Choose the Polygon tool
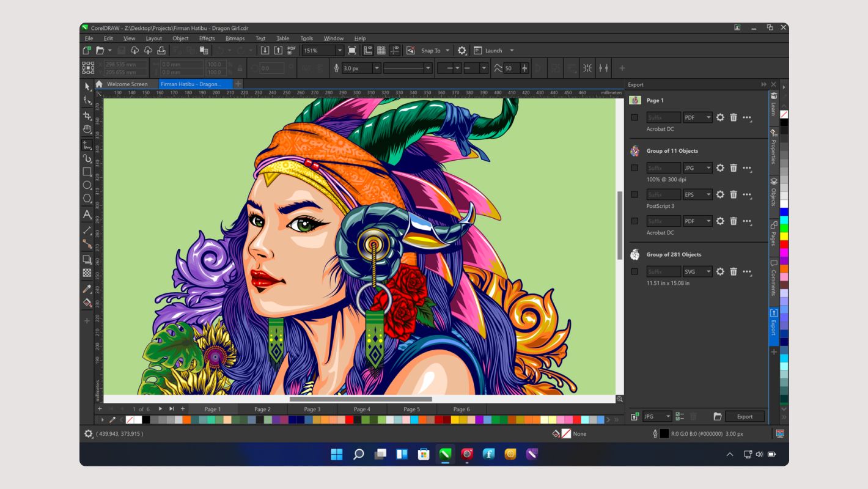 [x=87, y=197]
